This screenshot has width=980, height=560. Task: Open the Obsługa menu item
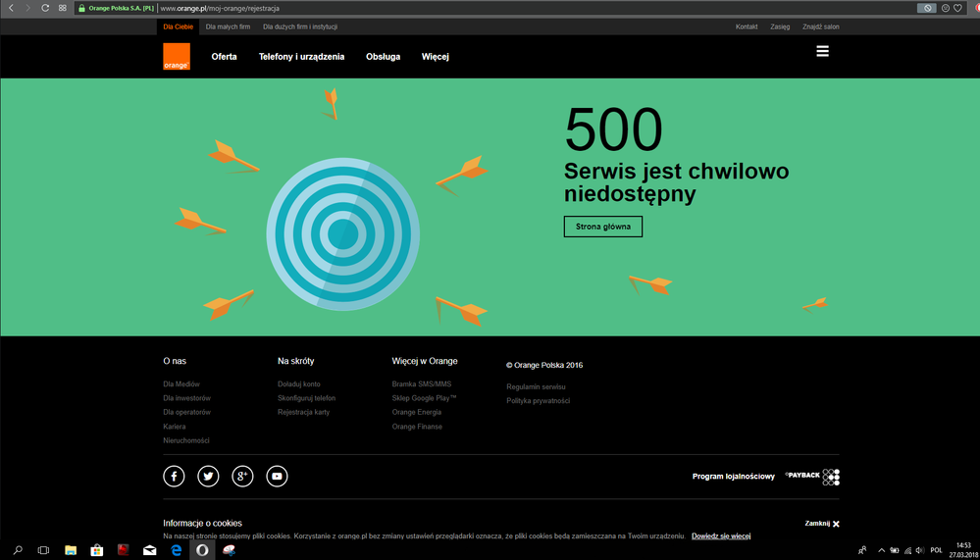click(383, 57)
